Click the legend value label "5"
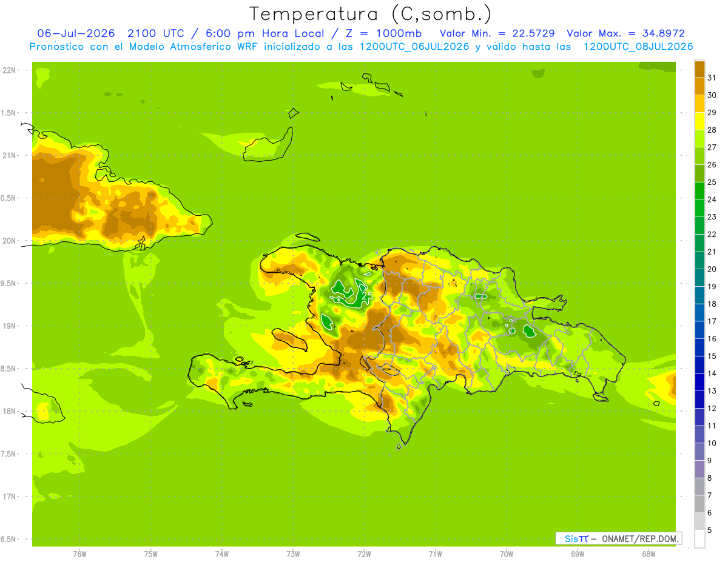 coord(709,530)
